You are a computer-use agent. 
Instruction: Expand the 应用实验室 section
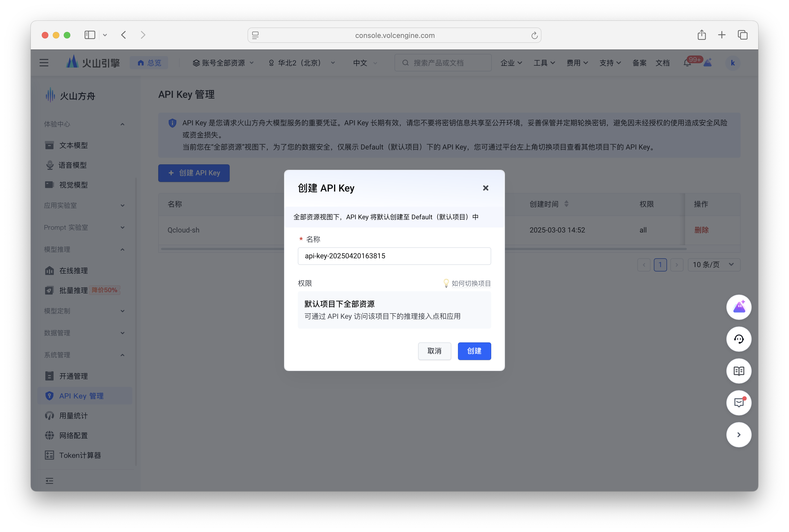tap(84, 205)
